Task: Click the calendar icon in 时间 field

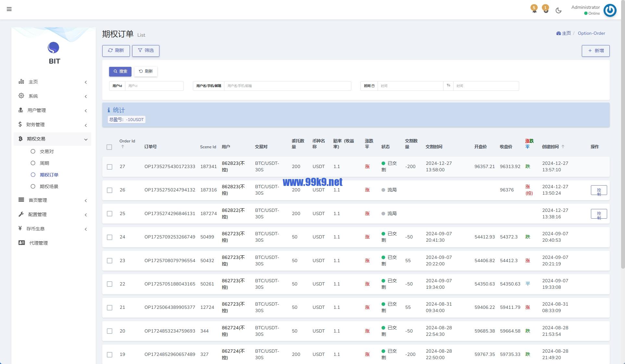Action: pos(373,86)
